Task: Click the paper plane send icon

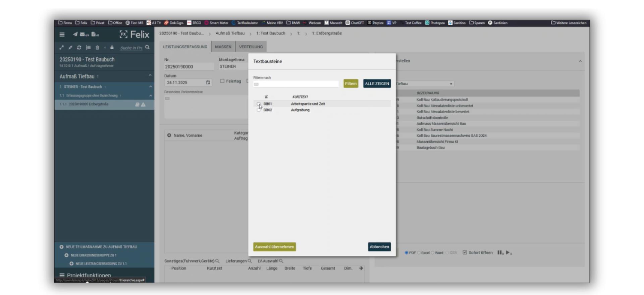Action: pyautogui.click(x=75, y=34)
